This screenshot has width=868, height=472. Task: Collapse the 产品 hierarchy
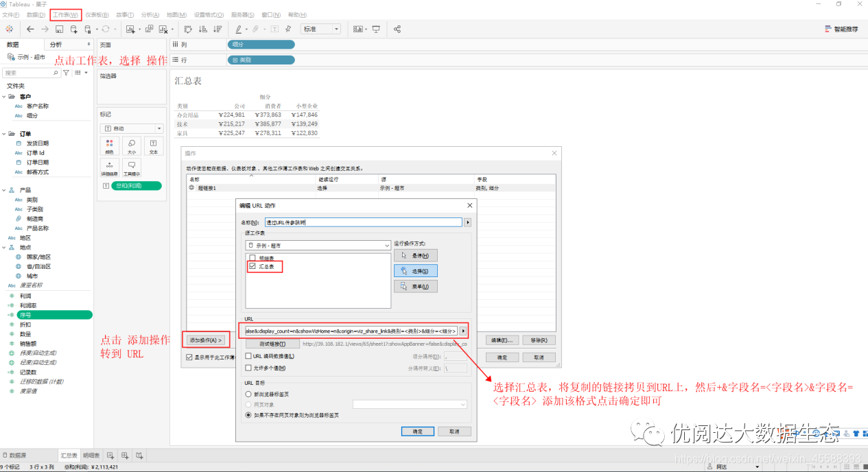4,190
